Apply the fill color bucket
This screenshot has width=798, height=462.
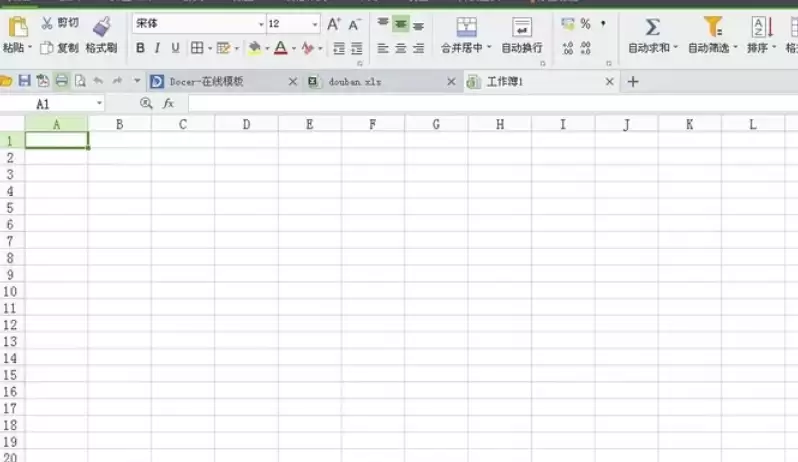(x=254, y=48)
